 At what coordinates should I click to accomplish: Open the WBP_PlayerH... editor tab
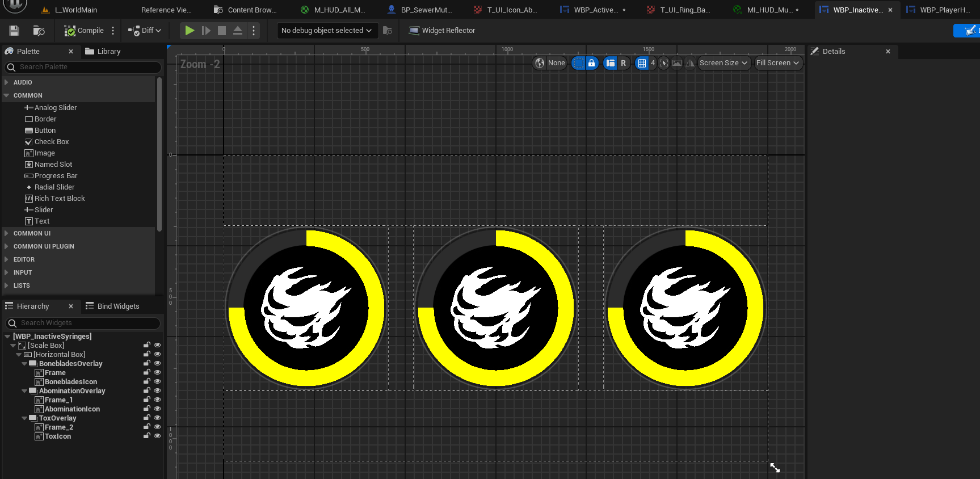[x=939, y=10]
